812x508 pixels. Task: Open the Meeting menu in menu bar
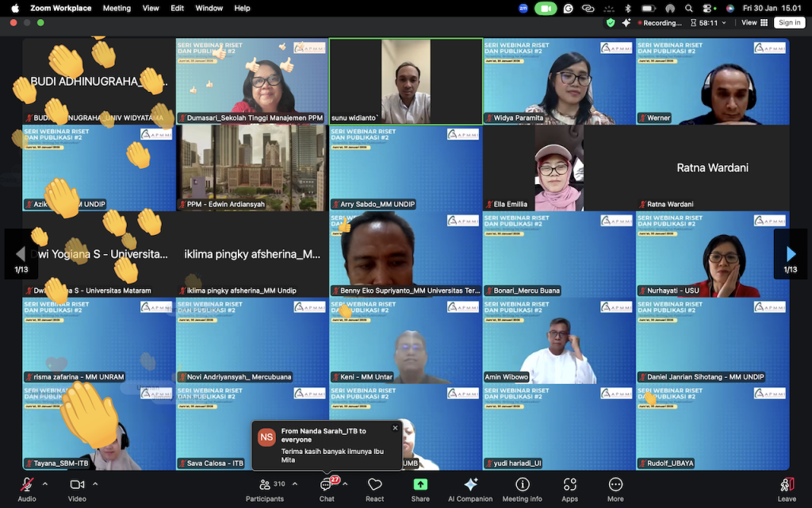click(x=117, y=8)
